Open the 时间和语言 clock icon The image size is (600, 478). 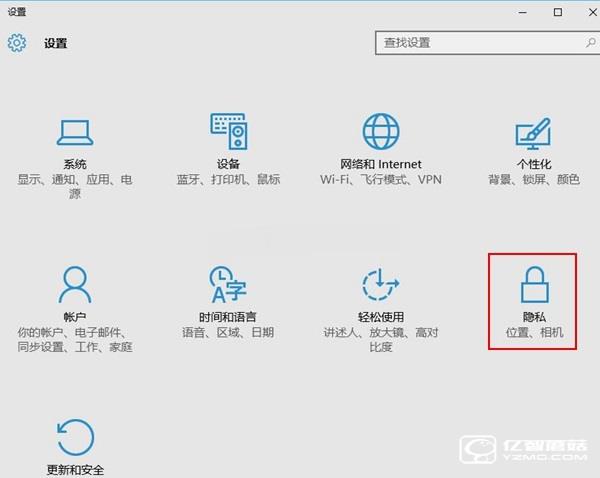[228, 284]
